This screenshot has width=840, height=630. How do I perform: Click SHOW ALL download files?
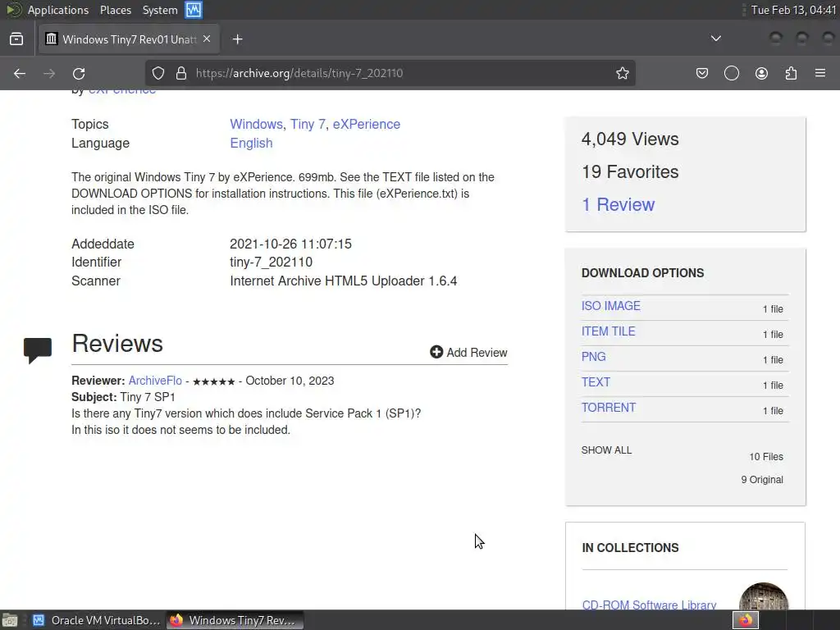click(606, 450)
